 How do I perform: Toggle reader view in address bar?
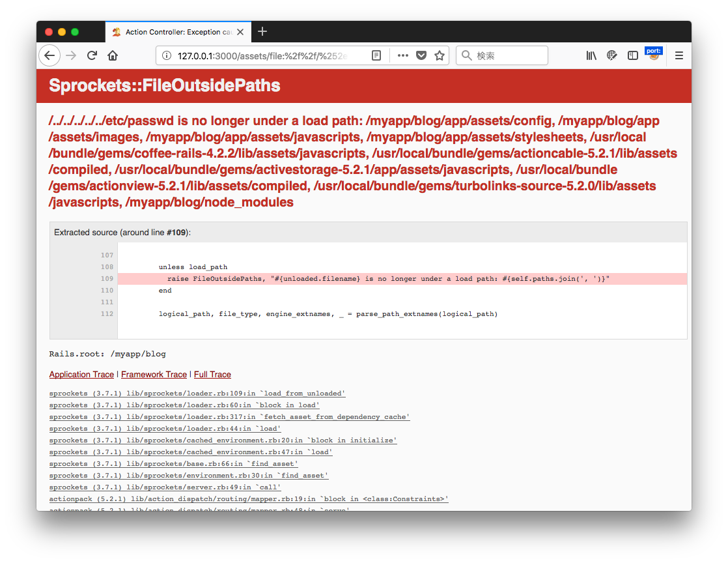tap(376, 56)
